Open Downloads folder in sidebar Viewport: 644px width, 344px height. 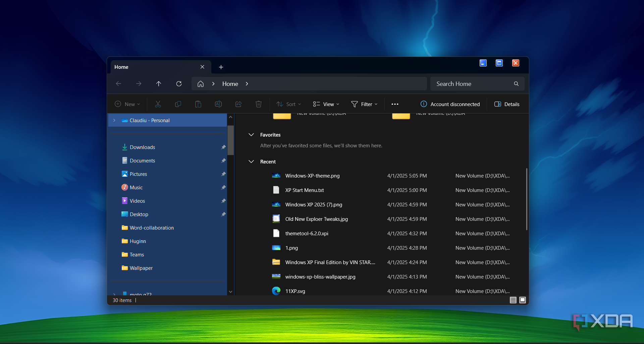(x=142, y=147)
